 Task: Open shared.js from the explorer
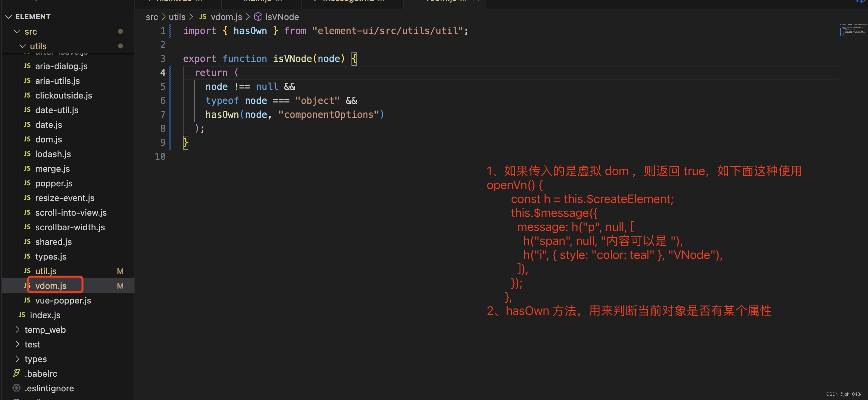(x=53, y=242)
